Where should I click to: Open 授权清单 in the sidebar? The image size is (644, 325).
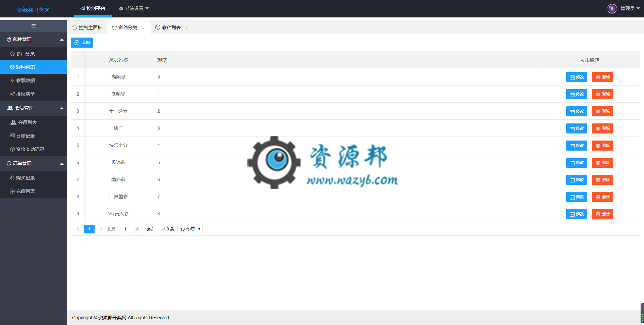pyautogui.click(x=34, y=94)
